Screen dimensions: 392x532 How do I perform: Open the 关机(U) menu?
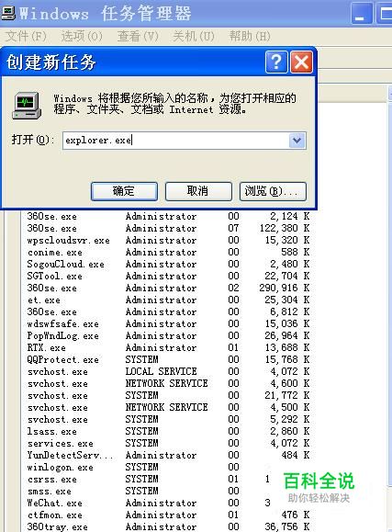(x=194, y=36)
